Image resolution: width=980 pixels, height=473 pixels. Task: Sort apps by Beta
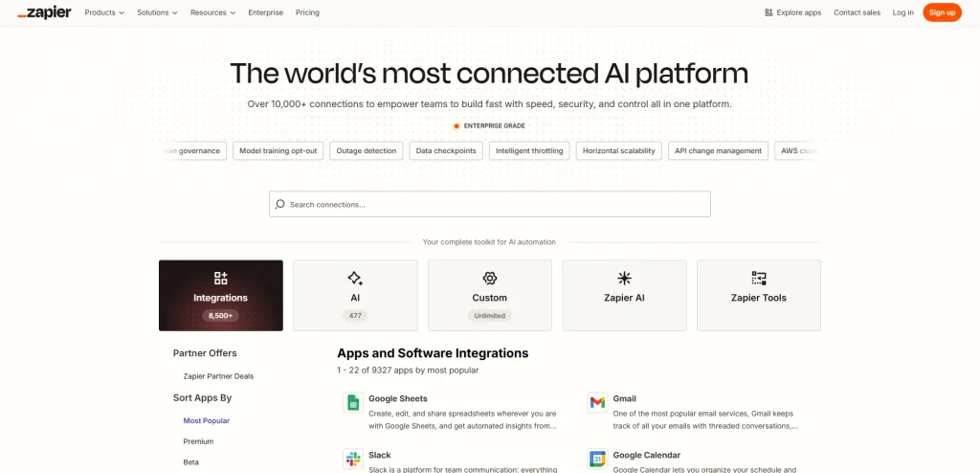pyautogui.click(x=191, y=462)
